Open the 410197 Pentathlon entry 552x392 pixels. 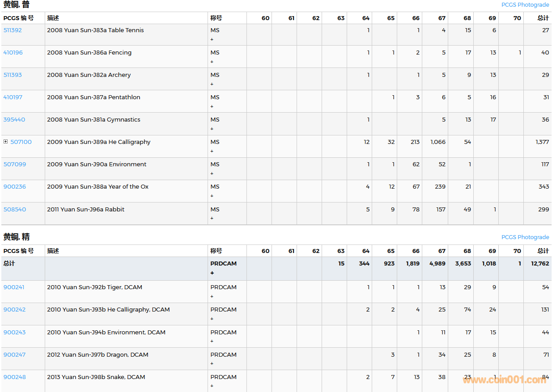(13, 97)
